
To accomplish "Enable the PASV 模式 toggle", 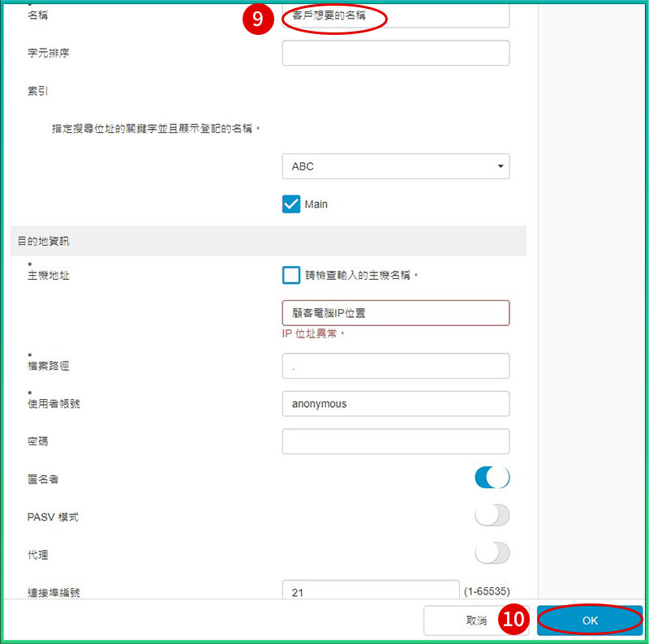I will pos(492,516).
